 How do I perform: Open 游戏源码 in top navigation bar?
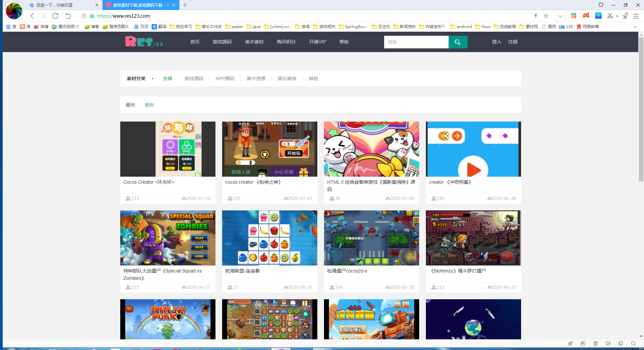222,42
